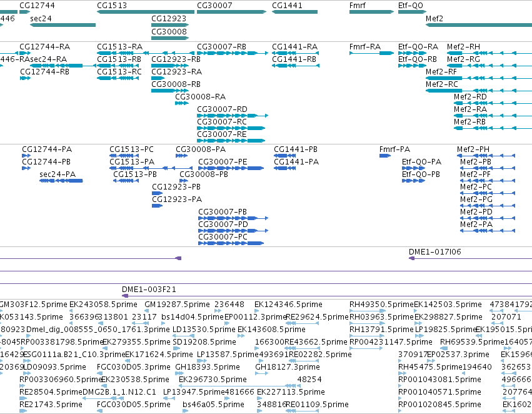Click the Fmrf gene label
Image resolution: width=532 pixels, height=414 pixels.
(357, 6)
